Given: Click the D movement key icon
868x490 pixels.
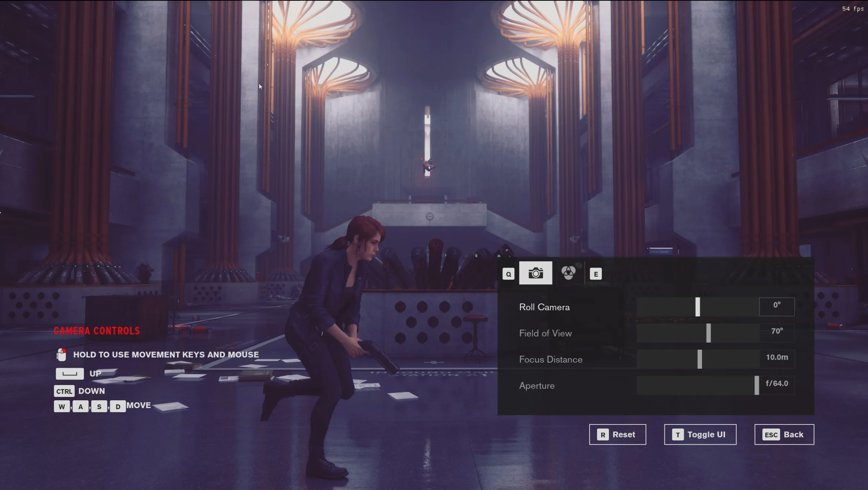Looking at the screenshot, I should point(118,407).
